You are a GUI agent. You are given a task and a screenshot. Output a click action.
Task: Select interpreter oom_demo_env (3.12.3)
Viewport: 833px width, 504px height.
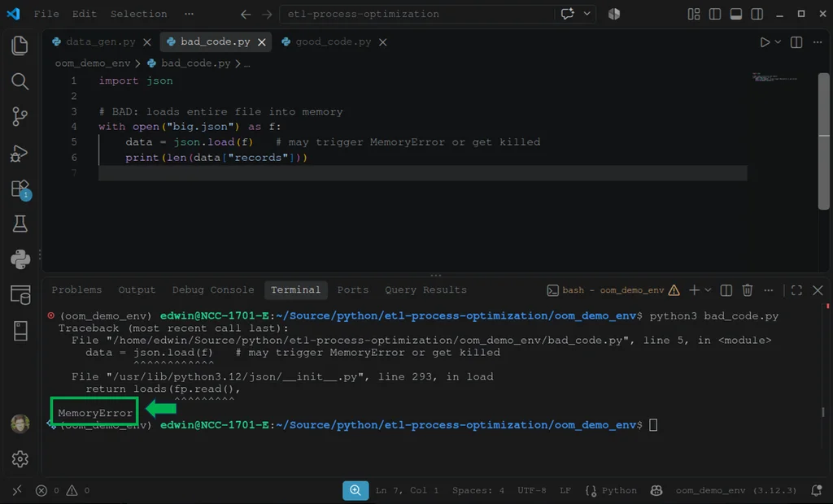click(735, 490)
